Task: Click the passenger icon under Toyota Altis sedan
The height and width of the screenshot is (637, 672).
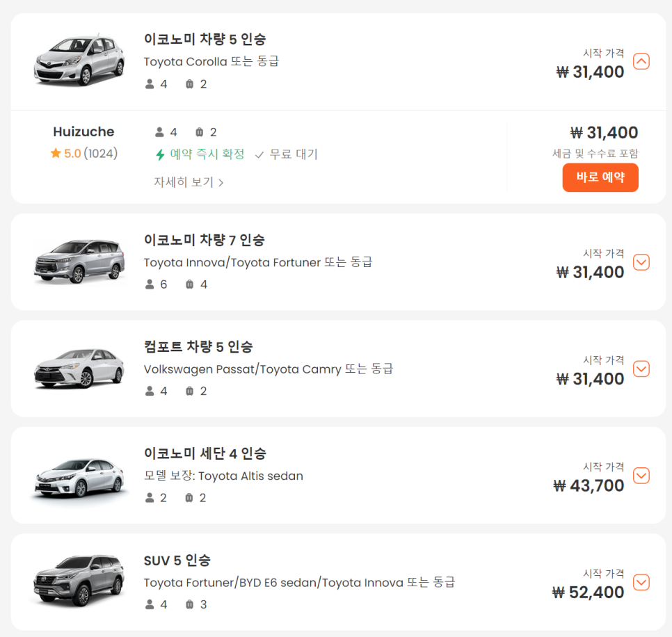Action: pyautogui.click(x=150, y=497)
